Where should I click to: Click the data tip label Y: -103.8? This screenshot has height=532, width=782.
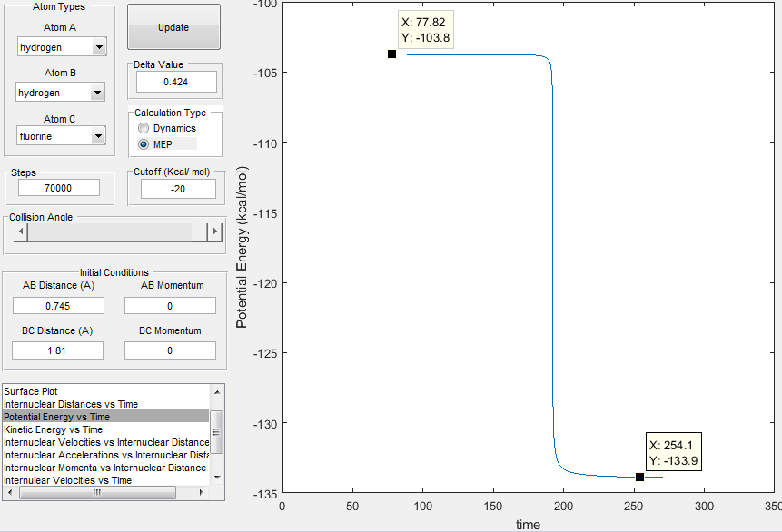click(425, 38)
